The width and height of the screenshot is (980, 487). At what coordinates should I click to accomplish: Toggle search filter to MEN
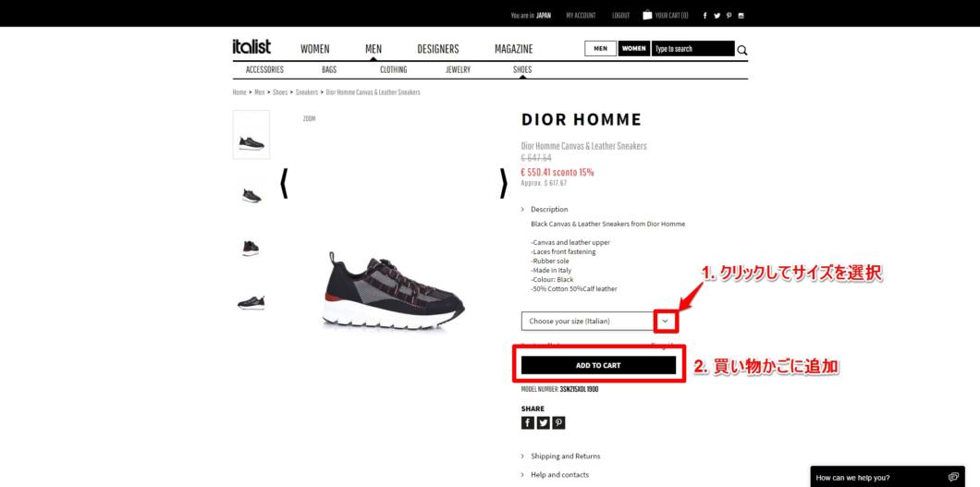click(x=601, y=49)
